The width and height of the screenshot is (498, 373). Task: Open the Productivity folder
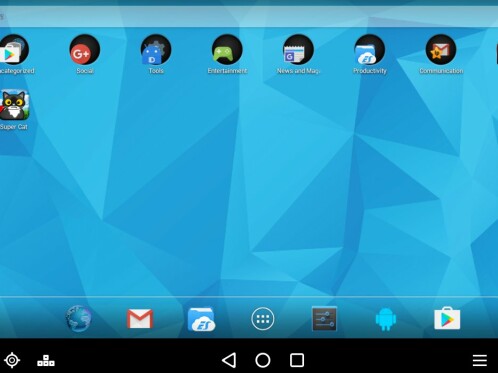click(x=370, y=50)
